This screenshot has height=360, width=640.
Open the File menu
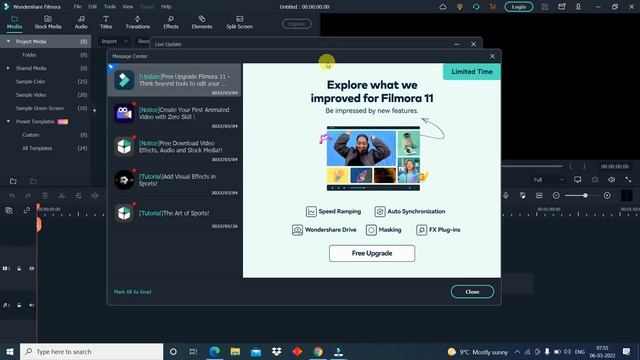click(x=78, y=7)
